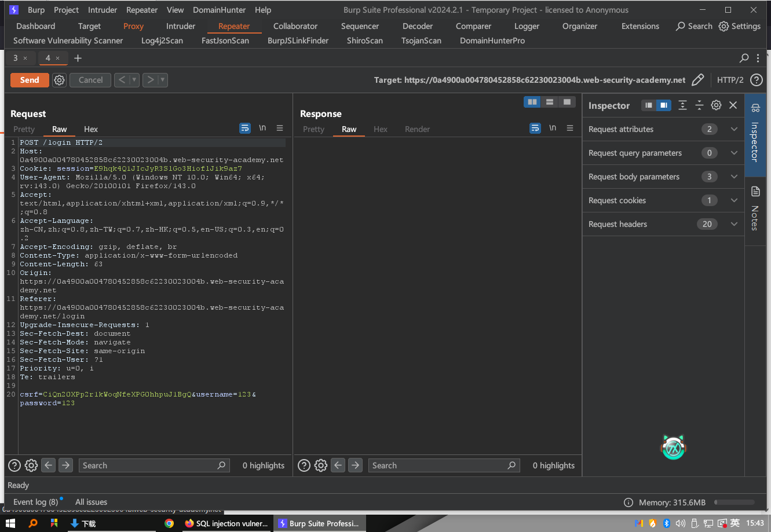
Task: Go to next match in Response search
Action: point(356,465)
